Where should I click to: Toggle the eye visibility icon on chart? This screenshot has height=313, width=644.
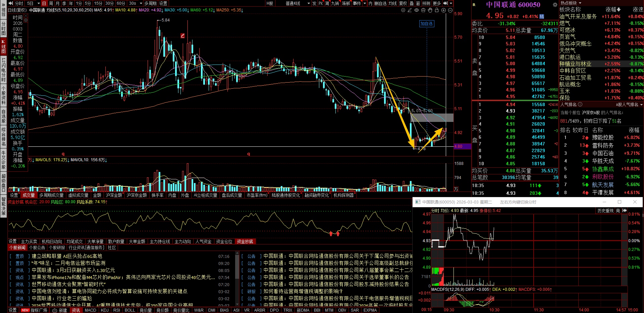tap(417, 10)
